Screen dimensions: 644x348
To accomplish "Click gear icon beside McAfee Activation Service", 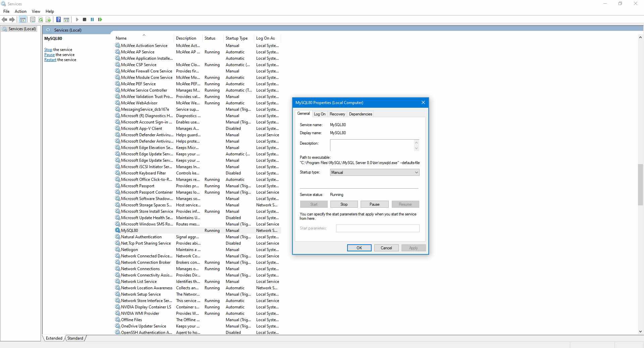I will 117,45.
